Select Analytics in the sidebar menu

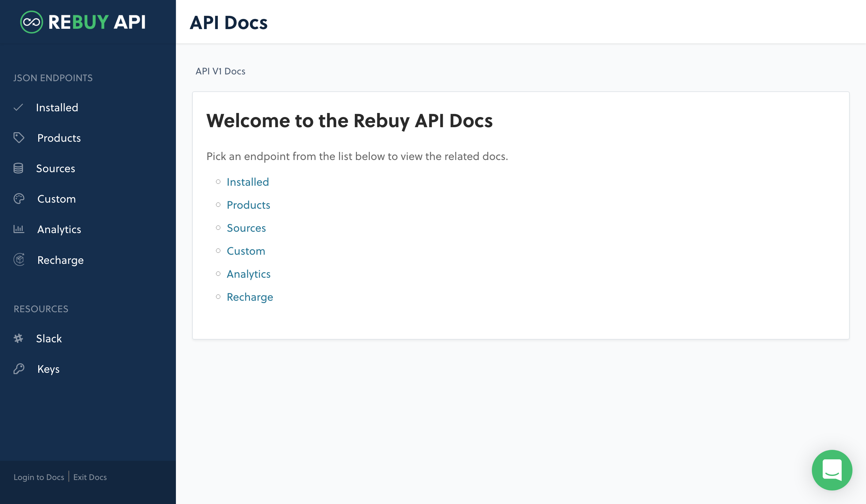click(x=59, y=229)
